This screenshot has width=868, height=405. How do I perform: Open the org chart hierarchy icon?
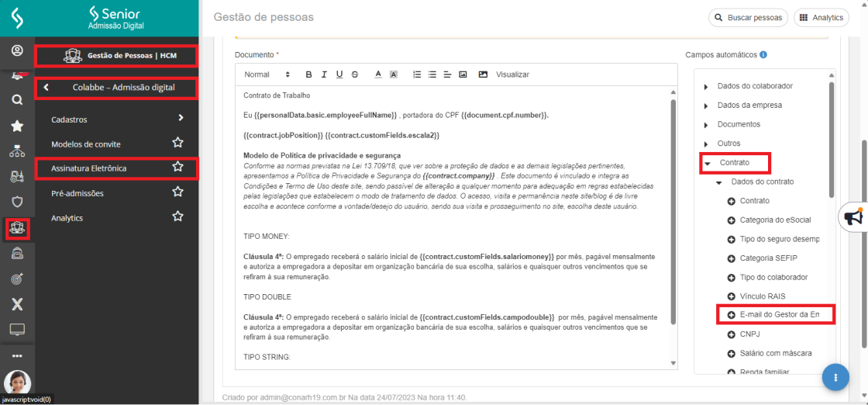(17, 152)
